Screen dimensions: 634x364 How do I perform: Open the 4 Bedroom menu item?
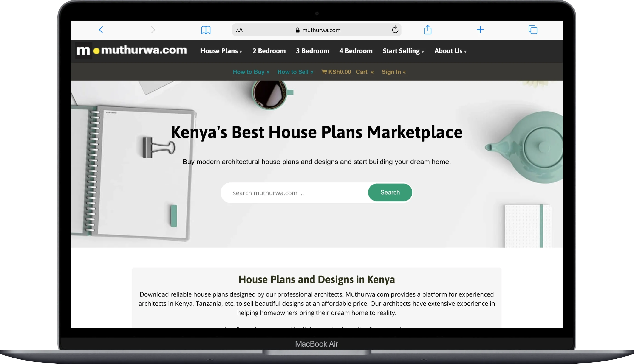[x=356, y=51]
